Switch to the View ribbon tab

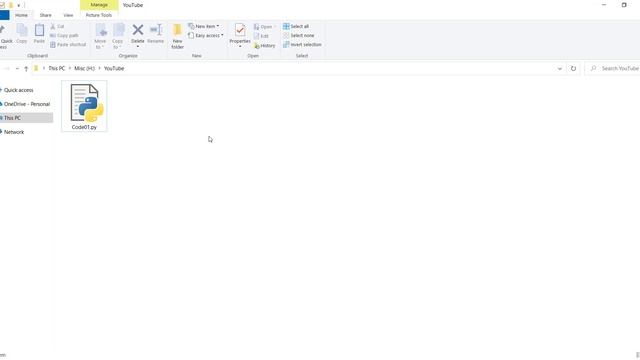coord(68,15)
